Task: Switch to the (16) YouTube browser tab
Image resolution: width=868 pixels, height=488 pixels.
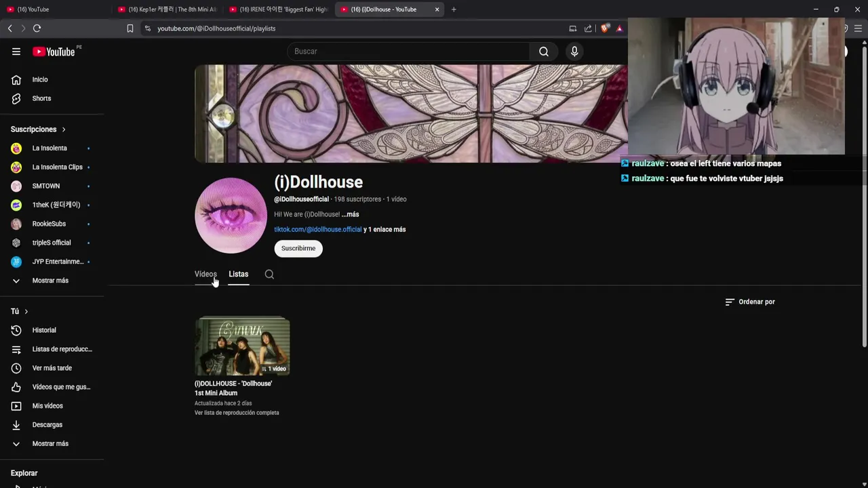Action: (x=54, y=9)
